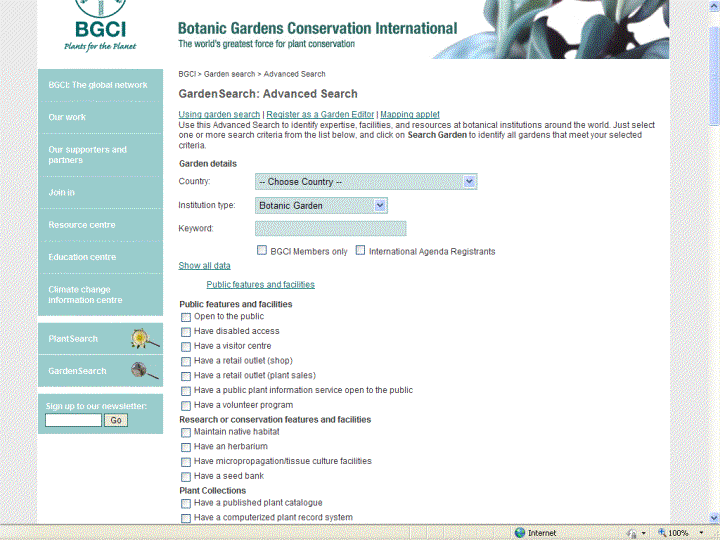The image size is (720, 540).
Task: Click the PlantSearch magnifier flower icon
Action: (x=145, y=339)
